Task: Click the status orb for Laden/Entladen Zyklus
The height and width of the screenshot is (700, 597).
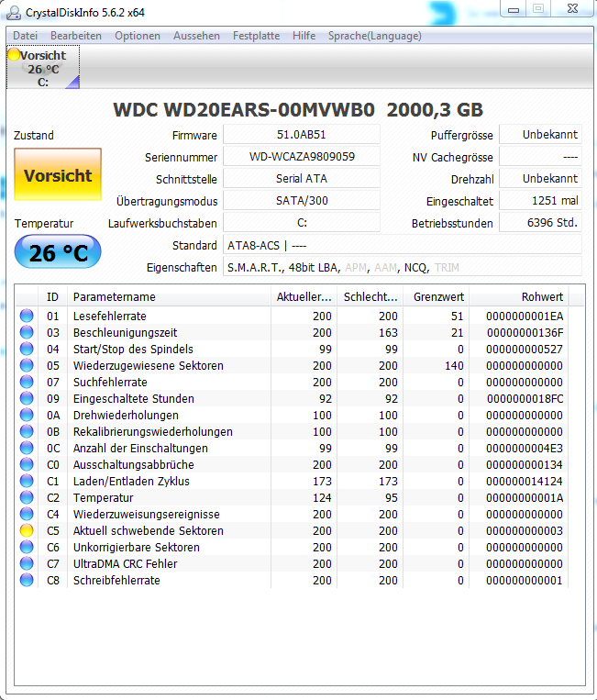Action: 27,481
